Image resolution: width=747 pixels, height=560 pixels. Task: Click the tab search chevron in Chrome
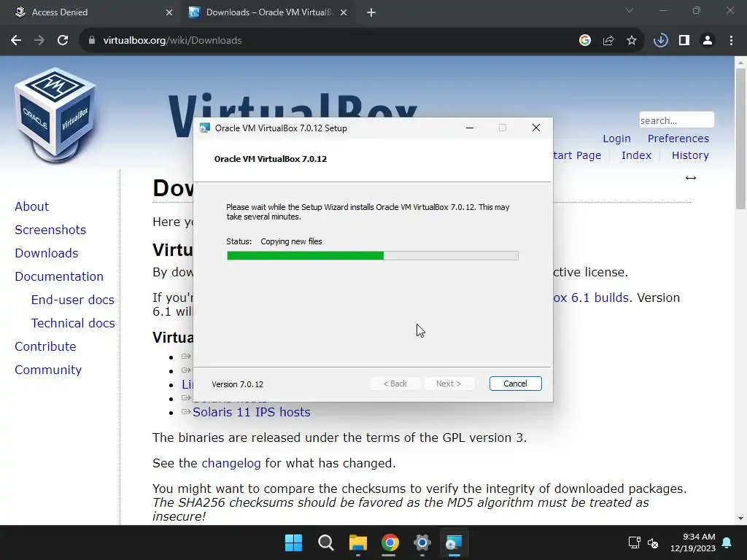(630, 10)
